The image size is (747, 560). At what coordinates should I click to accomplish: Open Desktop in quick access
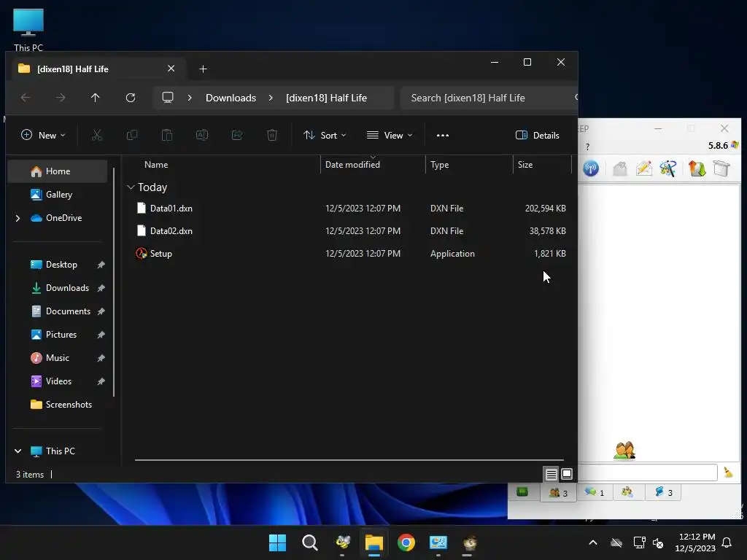(x=58, y=265)
